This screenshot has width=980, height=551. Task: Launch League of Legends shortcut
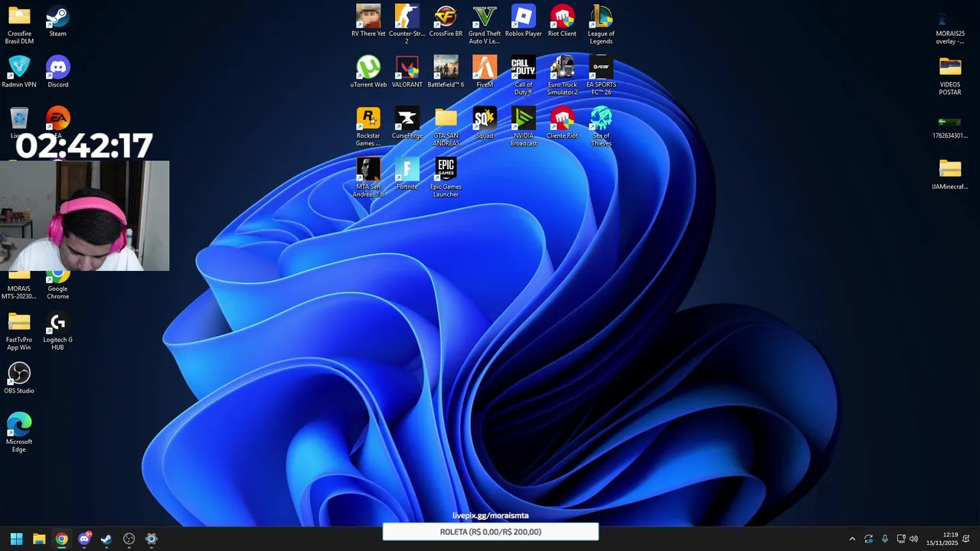point(601,24)
